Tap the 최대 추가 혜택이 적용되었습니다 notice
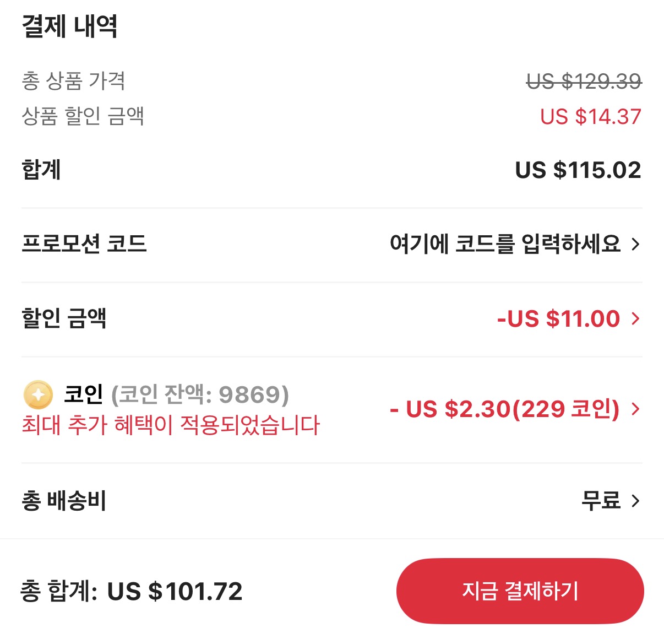The width and height of the screenshot is (664, 644). [171, 425]
